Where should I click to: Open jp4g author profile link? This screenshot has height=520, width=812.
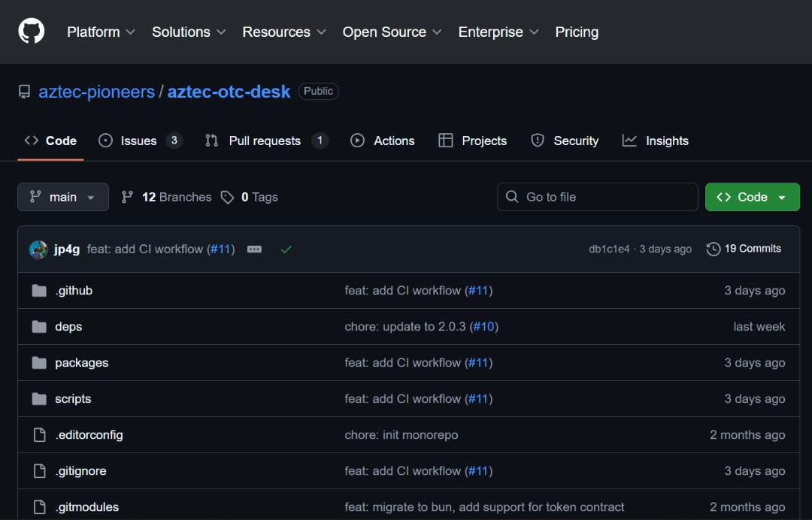pyautogui.click(x=67, y=249)
